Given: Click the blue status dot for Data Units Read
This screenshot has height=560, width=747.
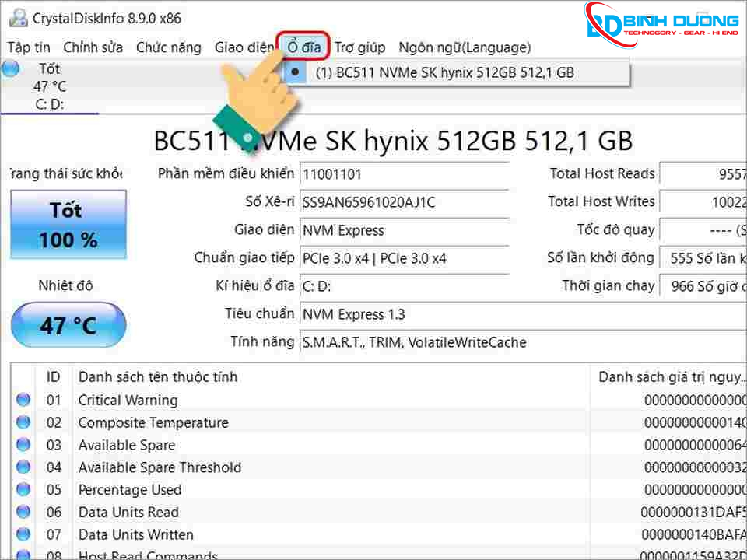Looking at the screenshot, I should (x=23, y=512).
